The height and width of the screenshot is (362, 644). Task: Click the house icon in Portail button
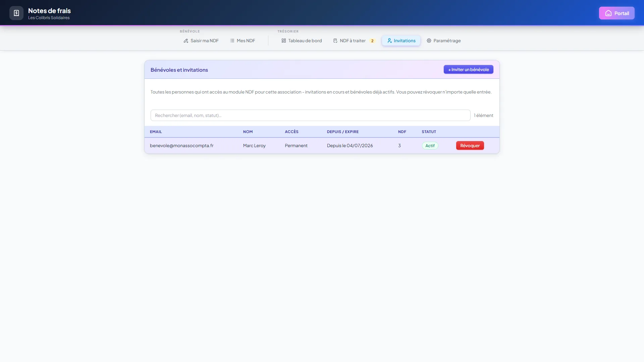[x=608, y=13]
